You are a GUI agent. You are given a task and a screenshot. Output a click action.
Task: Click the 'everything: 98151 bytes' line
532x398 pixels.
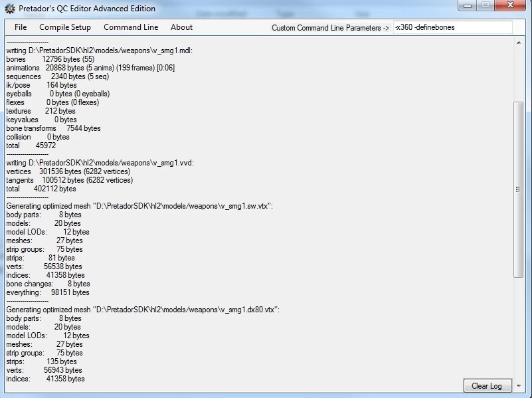coord(48,292)
